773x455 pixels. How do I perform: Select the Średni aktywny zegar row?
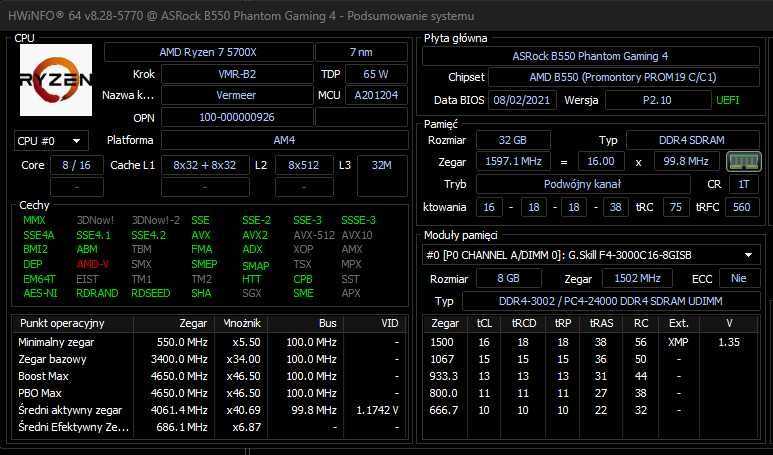pyautogui.click(x=211, y=410)
